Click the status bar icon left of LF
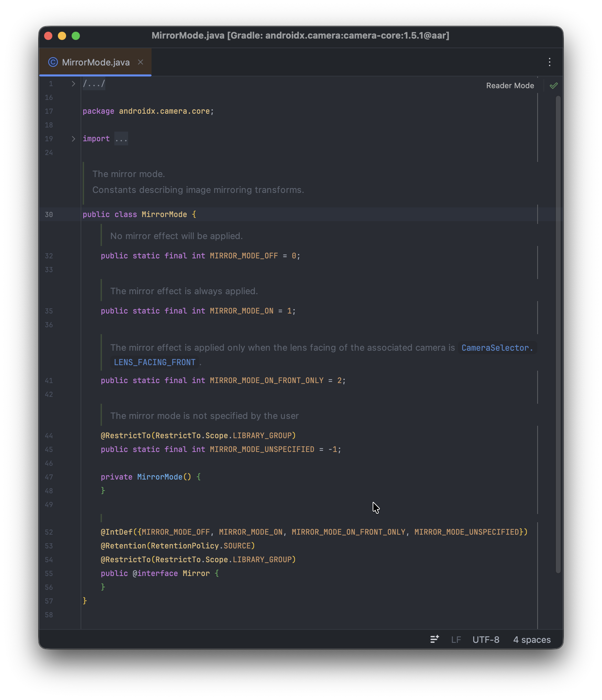This screenshot has height=700, width=602. pyautogui.click(x=435, y=639)
